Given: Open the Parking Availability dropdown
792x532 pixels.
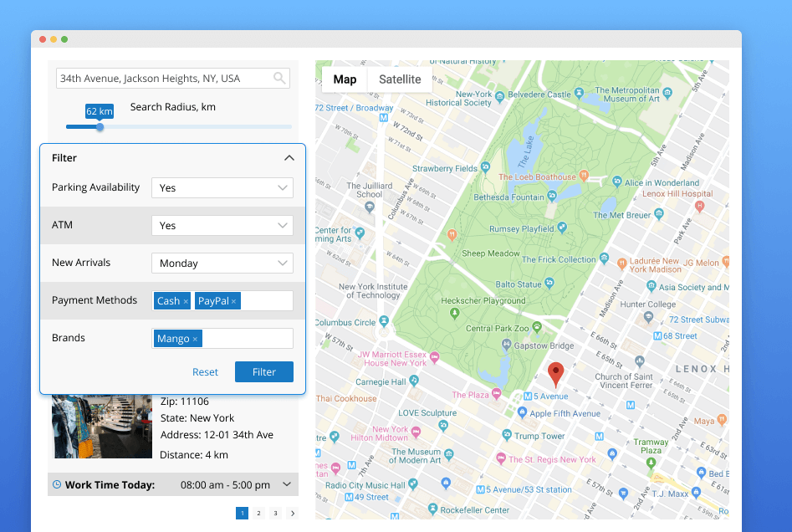Looking at the screenshot, I should pyautogui.click(x=222, y=188).
